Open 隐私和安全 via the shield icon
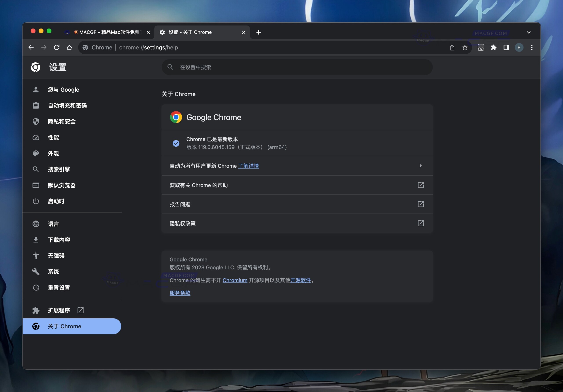Image resolution: width=563 pixels, height=392 pixels. point(36,121)
